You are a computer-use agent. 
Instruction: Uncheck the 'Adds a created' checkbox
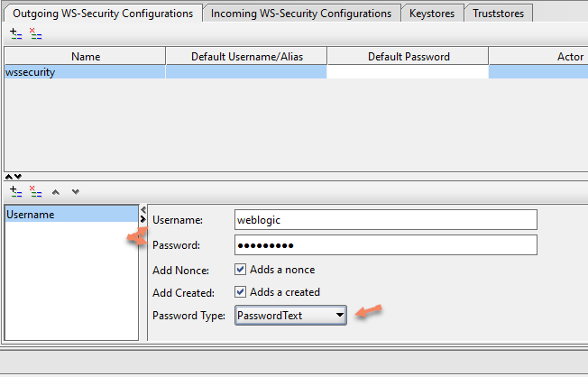pos(241,291)
